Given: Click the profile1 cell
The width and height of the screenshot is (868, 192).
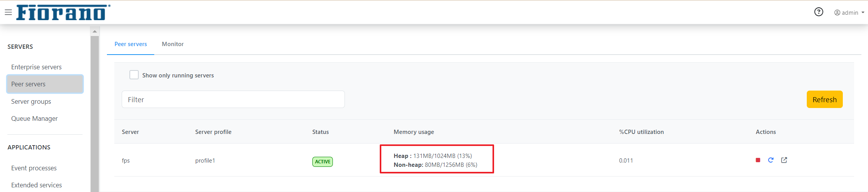Looking at the screenshot, I should coord(205,161).
